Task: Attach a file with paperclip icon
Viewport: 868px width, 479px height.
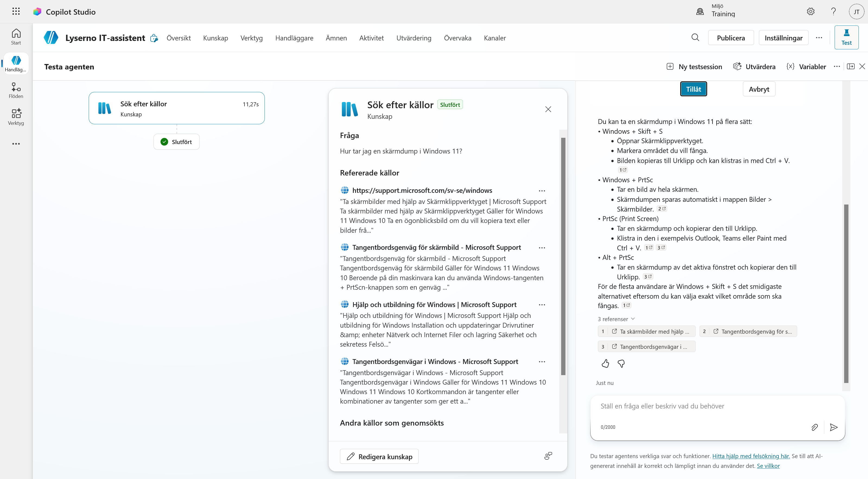Action: [x=815, y=427]
